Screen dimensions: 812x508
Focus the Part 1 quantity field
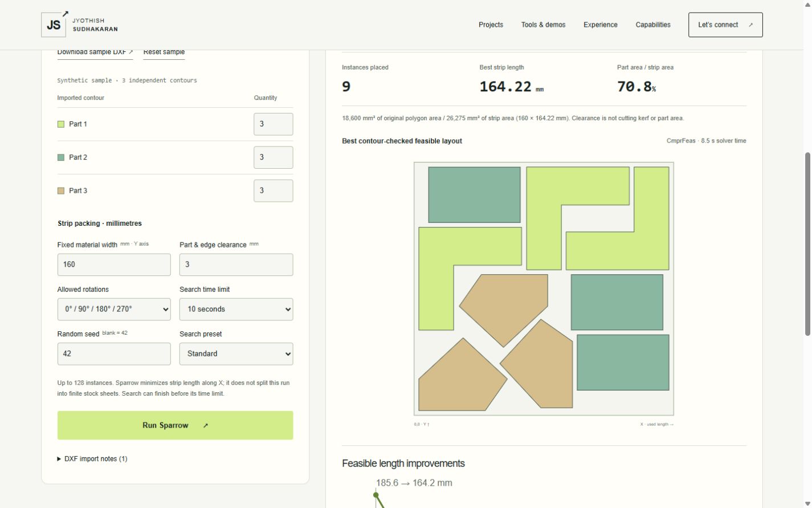tap(274, 124)
